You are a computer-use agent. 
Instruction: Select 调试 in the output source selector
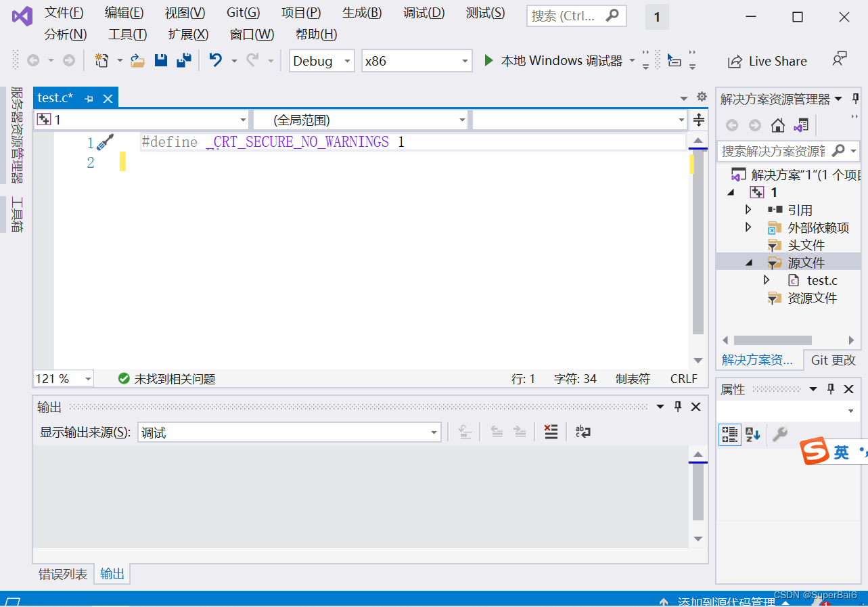(289, 432)
